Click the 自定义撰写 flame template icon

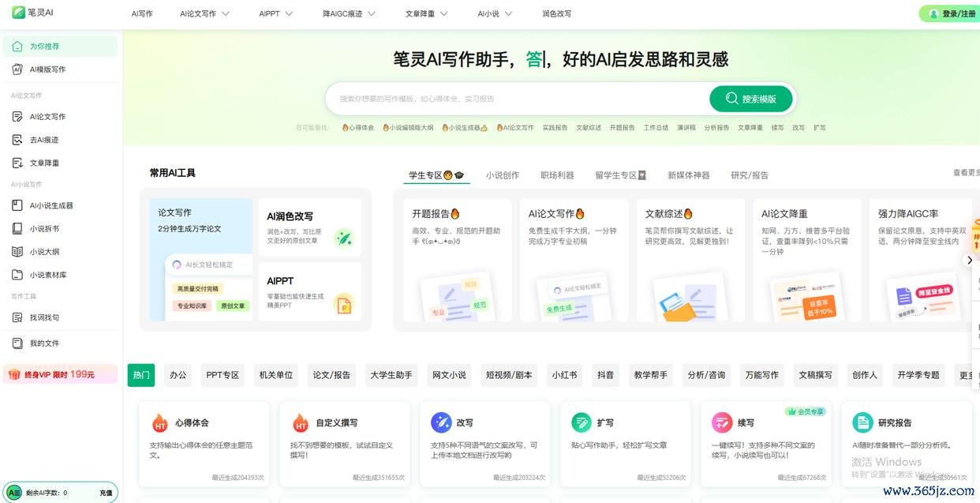[301, 423]
